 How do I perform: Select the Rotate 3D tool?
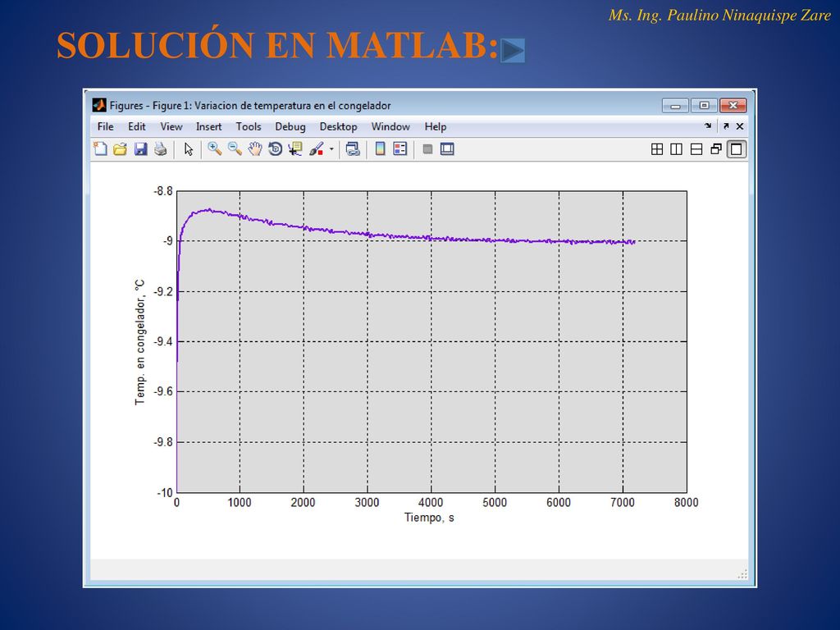276,149
